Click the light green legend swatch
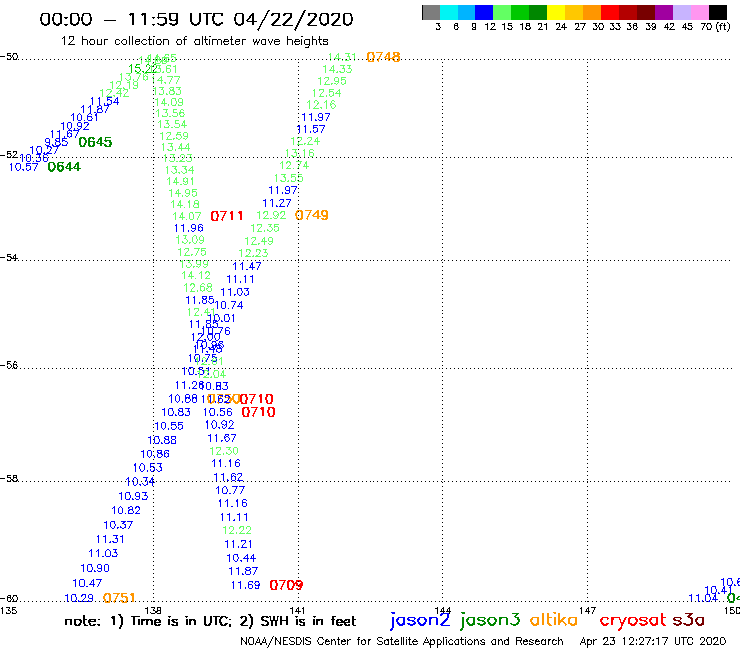 click(x=502, y=12)
